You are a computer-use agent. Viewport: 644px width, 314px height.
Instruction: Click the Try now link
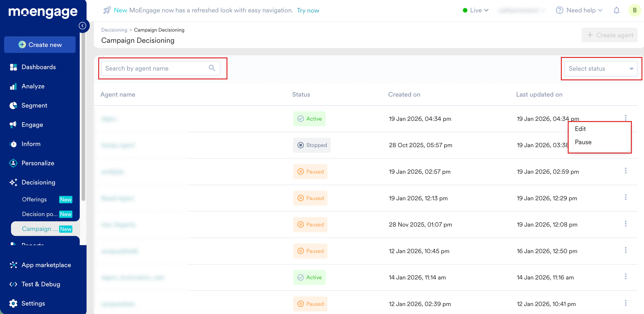[308, 11]
